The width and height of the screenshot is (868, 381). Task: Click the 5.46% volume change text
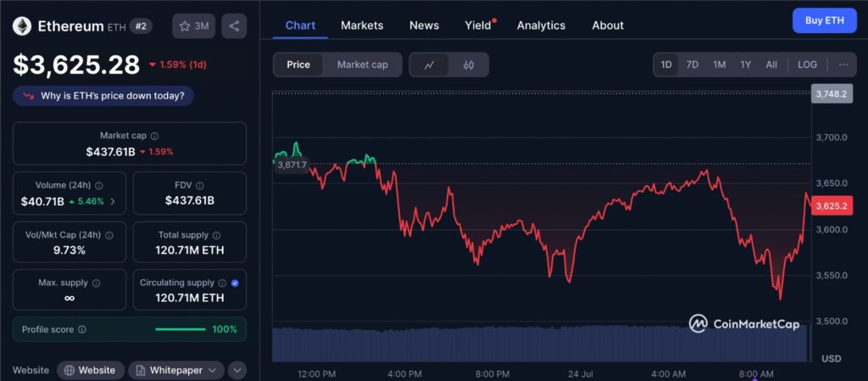click(x=91, y=202)
